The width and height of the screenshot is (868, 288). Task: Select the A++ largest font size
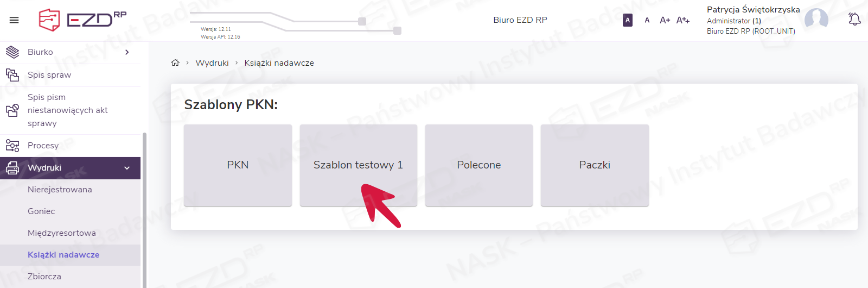(682, 20)
